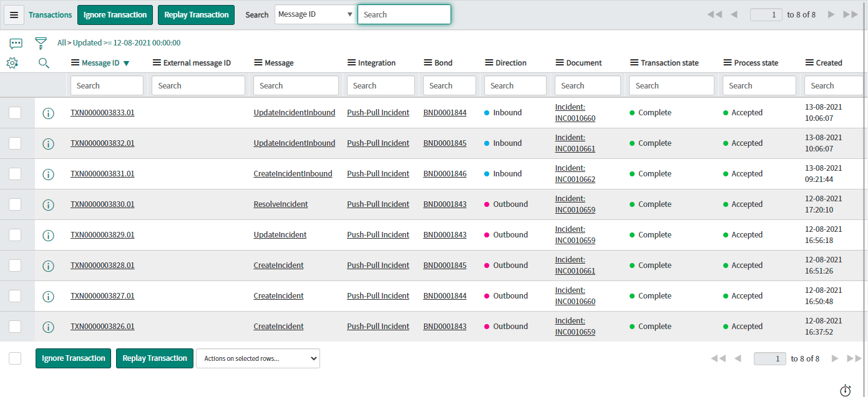
Task: Toggle the select-all checkbox at bottom
Action: [x=15, y=358]
